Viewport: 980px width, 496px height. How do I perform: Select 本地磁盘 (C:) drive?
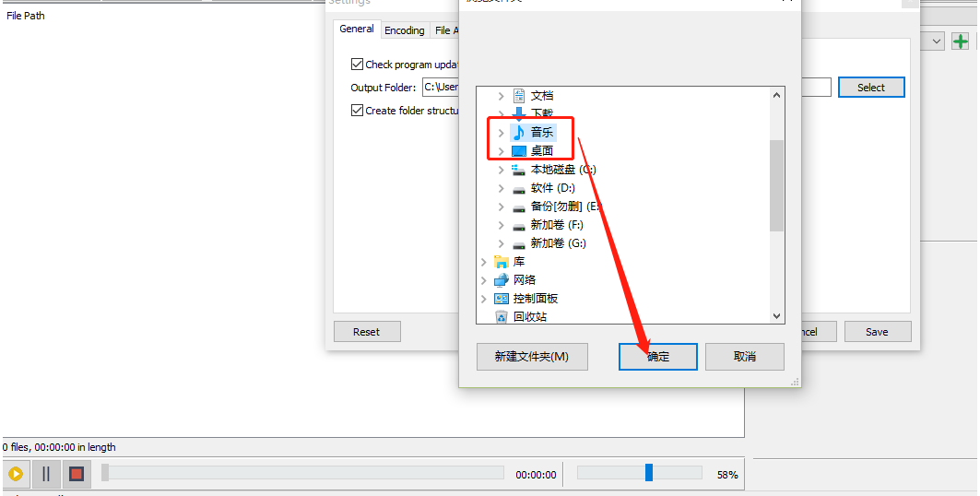563,170
